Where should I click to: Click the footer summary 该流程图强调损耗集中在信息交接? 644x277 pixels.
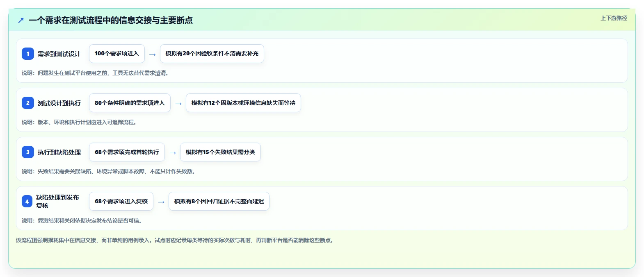pos(176,240)
